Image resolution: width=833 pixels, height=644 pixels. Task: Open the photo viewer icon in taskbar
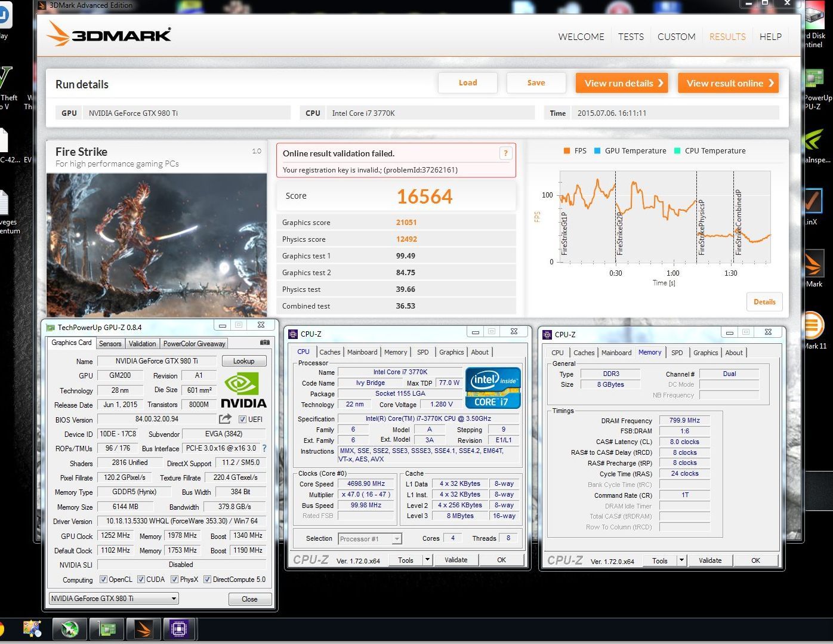pyautogui.click(x=32, y=629)
